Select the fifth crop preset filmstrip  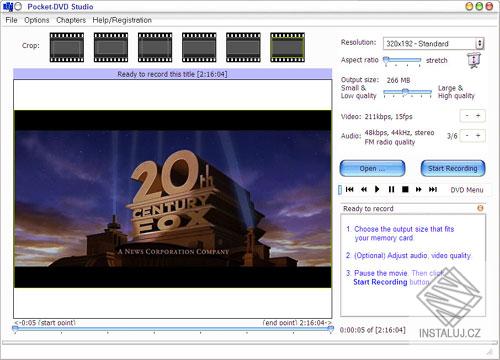243,47
